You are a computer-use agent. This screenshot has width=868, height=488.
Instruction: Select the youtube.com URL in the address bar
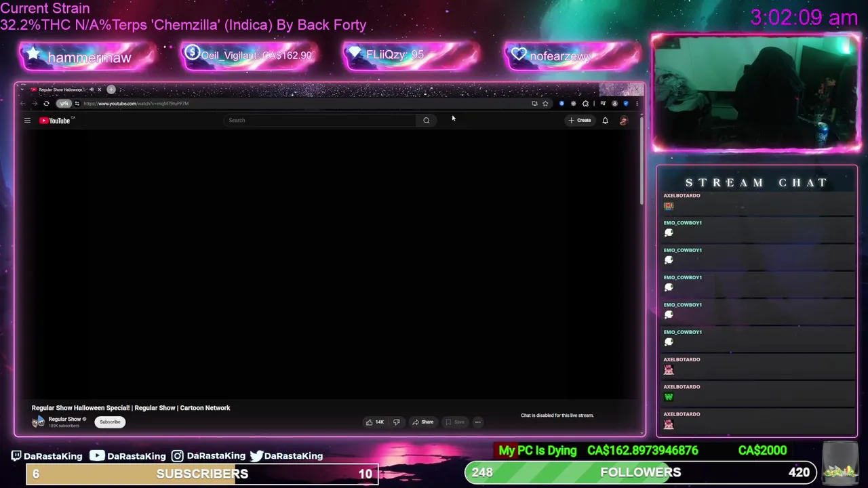pos(136,104)
